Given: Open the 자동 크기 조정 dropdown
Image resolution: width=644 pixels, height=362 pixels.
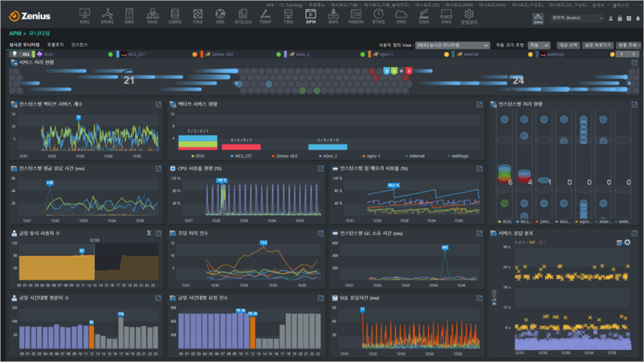Looking at the screenshot, I should tap(539, 45).
